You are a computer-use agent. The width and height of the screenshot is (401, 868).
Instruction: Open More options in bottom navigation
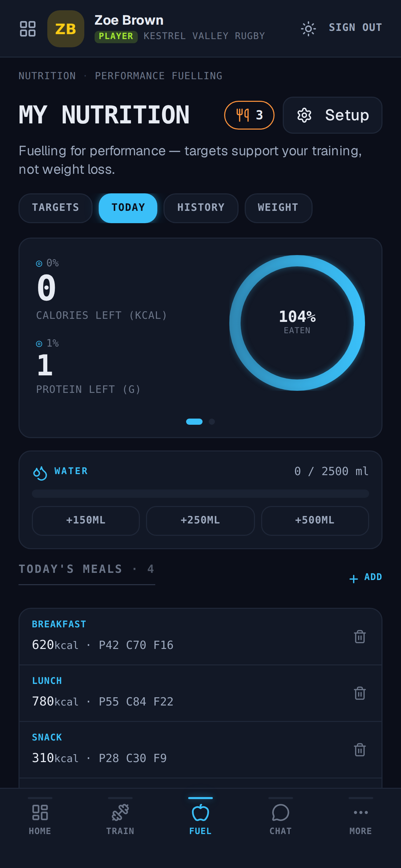(361, 819)
